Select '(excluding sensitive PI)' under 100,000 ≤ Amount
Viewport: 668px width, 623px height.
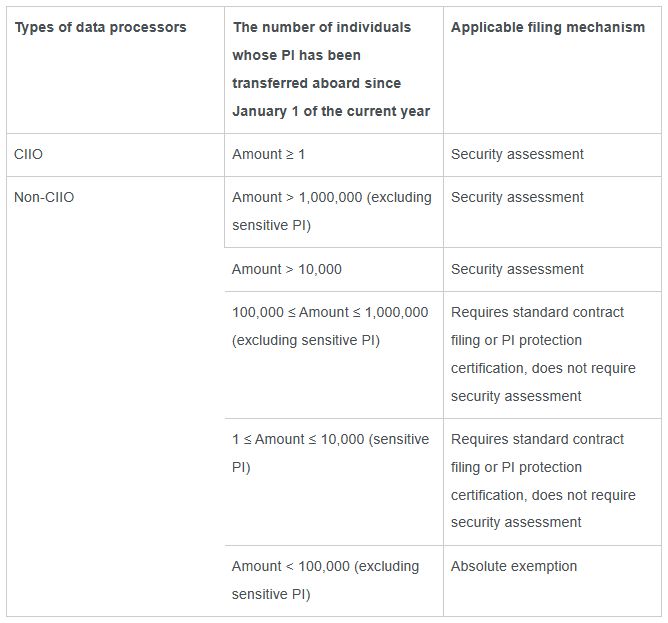[306, 340]
